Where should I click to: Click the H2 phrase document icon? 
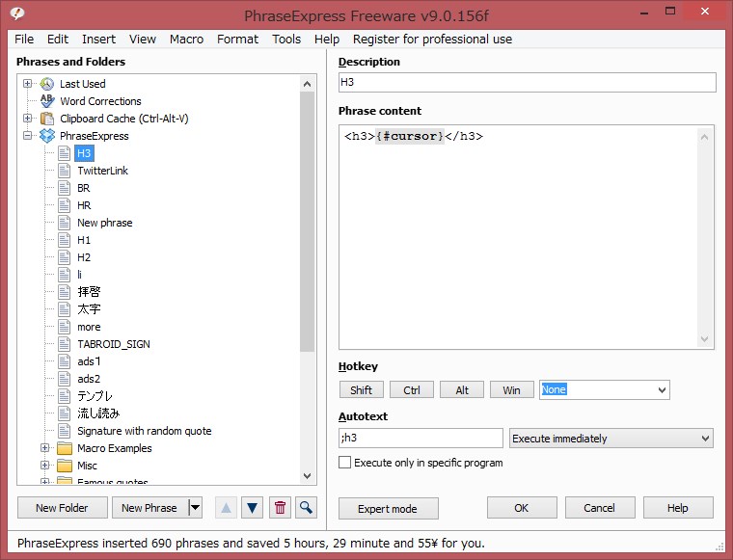coord(65,257)
